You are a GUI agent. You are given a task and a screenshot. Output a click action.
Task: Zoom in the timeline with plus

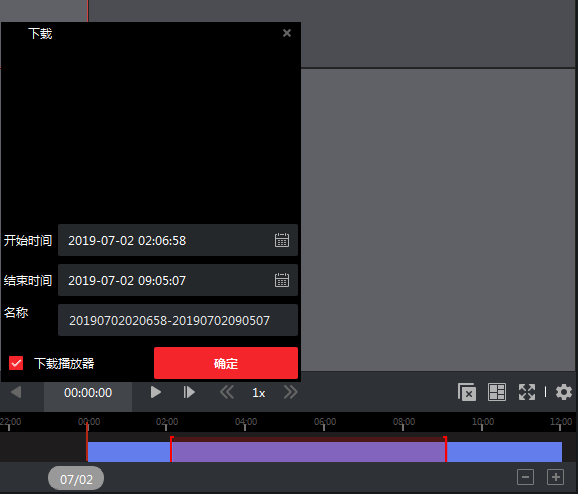(555, 477)
